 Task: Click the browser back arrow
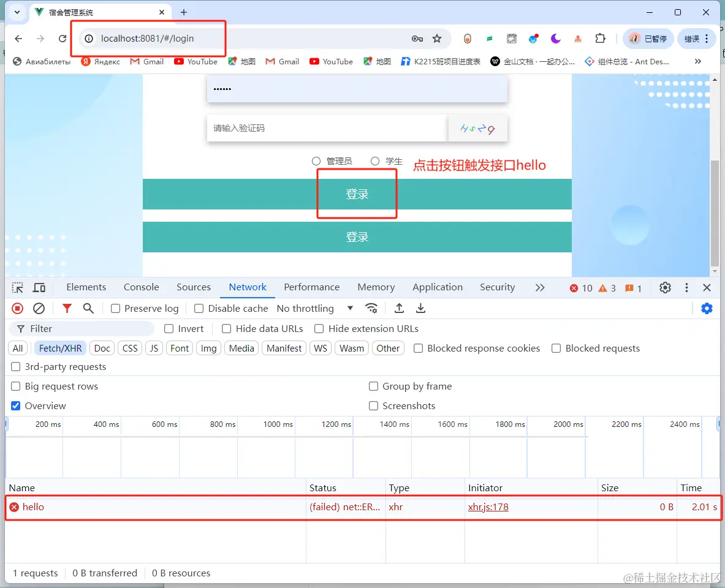click(18, 39)
